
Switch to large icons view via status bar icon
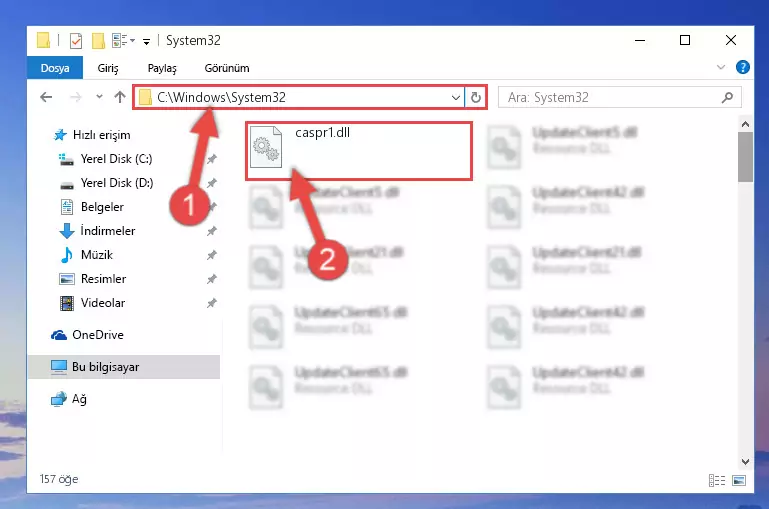tap(739, 481)
